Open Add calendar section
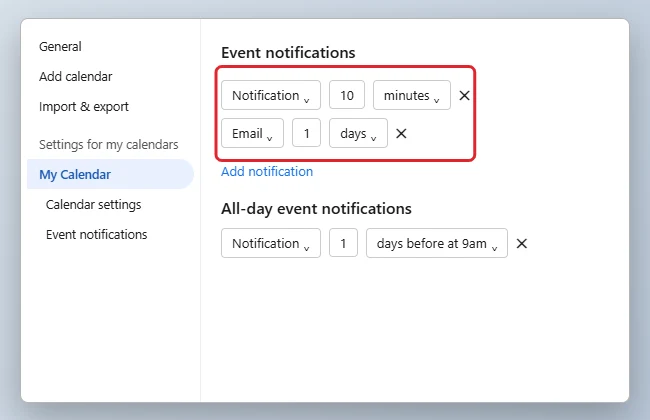650x420 pixels. pos(75,77)
